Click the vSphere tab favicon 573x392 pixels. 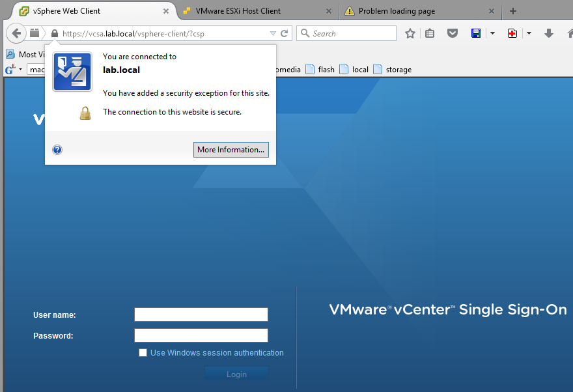tap(23, 11)
